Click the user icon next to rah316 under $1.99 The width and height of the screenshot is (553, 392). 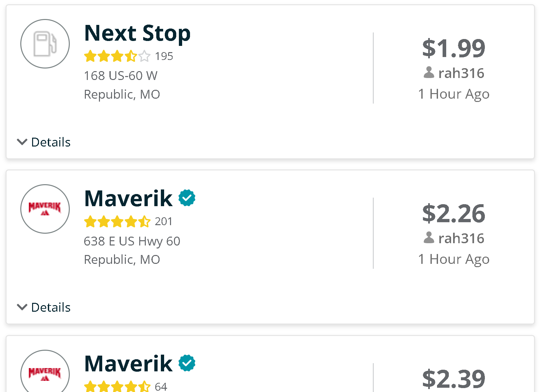[429, 72]
